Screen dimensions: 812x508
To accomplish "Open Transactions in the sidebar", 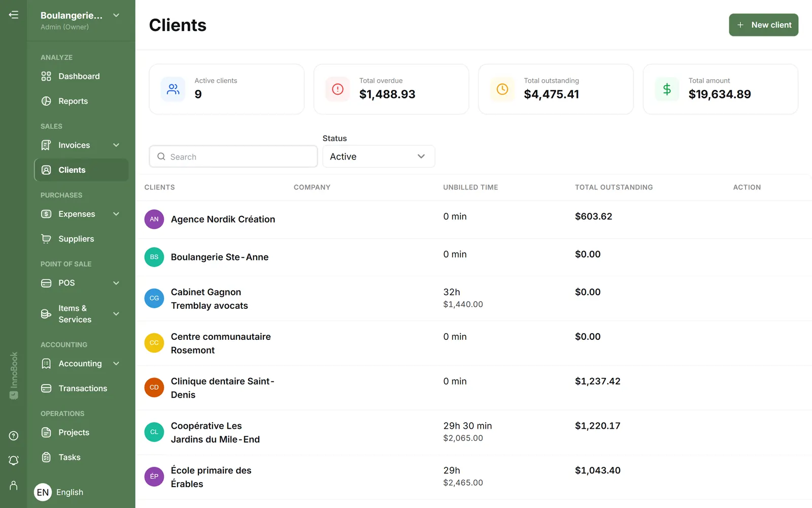I will 81,389.
